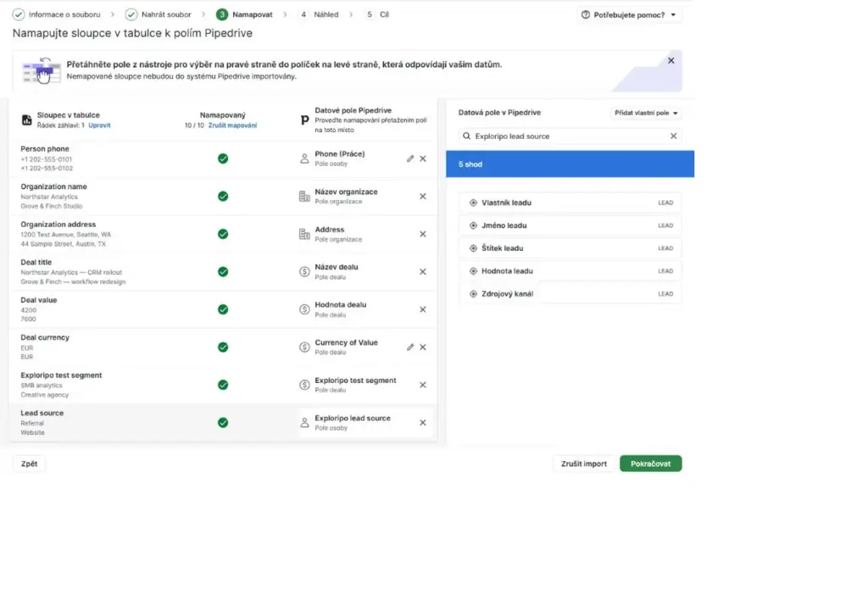The width and height of the screenshot is (868, 600).
Task: Click the person icon beside Phone (Práce)
Action: 304,158
